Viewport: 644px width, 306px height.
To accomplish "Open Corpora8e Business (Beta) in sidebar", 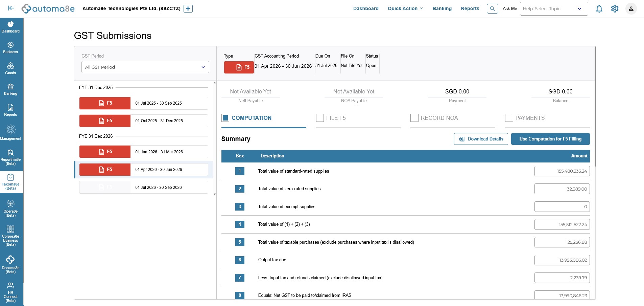I will click(x=10, y=235).
